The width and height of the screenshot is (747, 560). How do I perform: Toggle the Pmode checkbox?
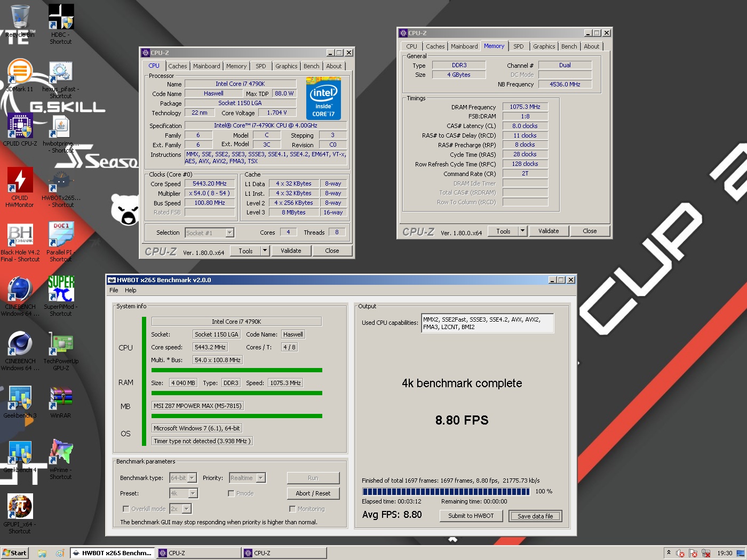[231, 493]
